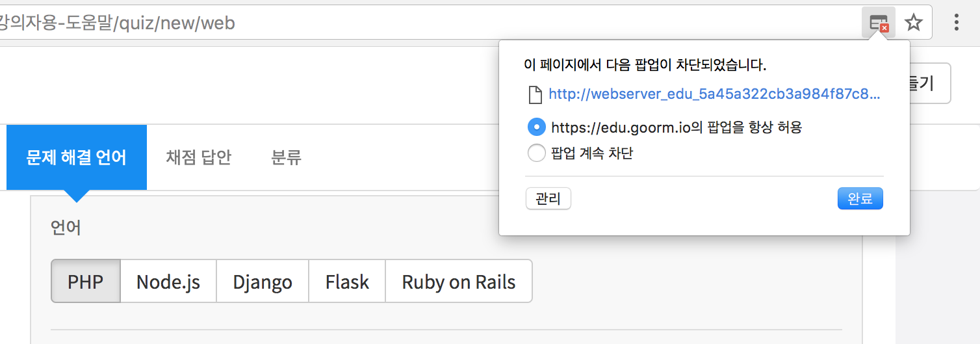Select always allow pop-ups from edu.goorm.io
Image resolution: width=980 pixels, height=344 pixels.
[x=537, y=127]
